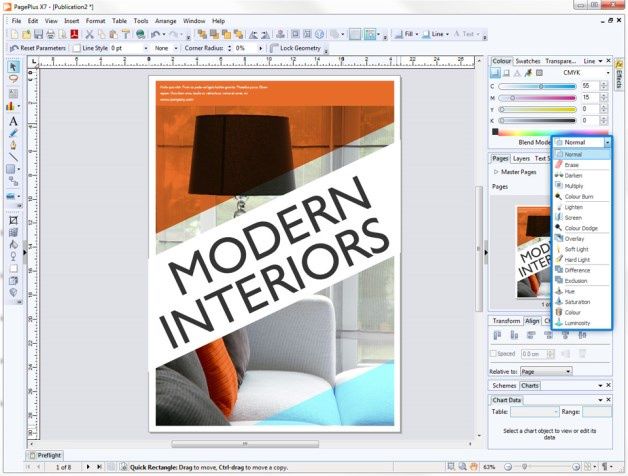Switch to the Swatches tab
Viewport: 628px width, 476px height.
[x=528, y=61]
